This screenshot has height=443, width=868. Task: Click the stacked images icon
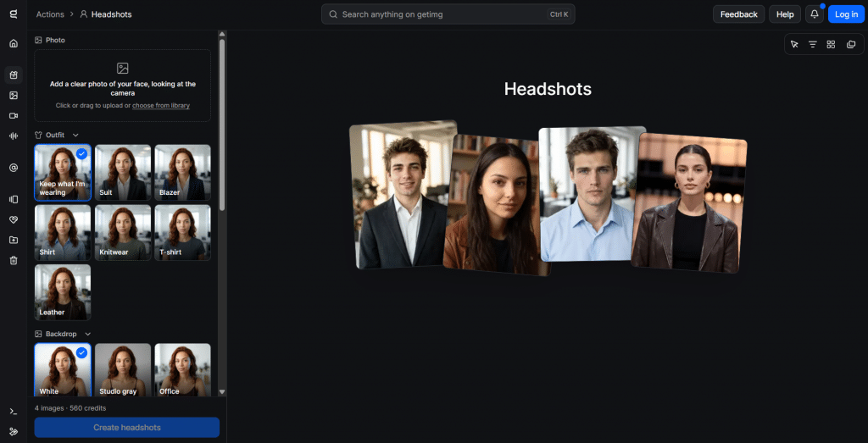tap(851, 44)
